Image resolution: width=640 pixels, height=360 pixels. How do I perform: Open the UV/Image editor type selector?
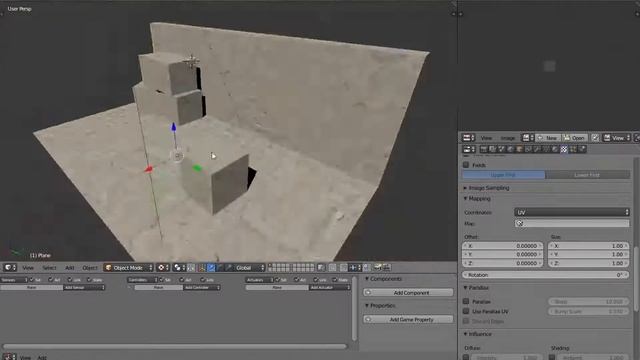(468, 138)
